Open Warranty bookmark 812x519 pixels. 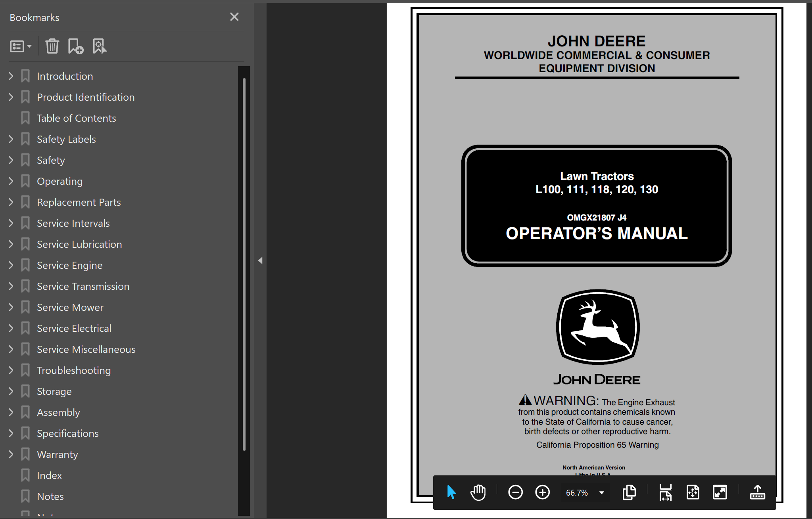[x=57, y=454]
